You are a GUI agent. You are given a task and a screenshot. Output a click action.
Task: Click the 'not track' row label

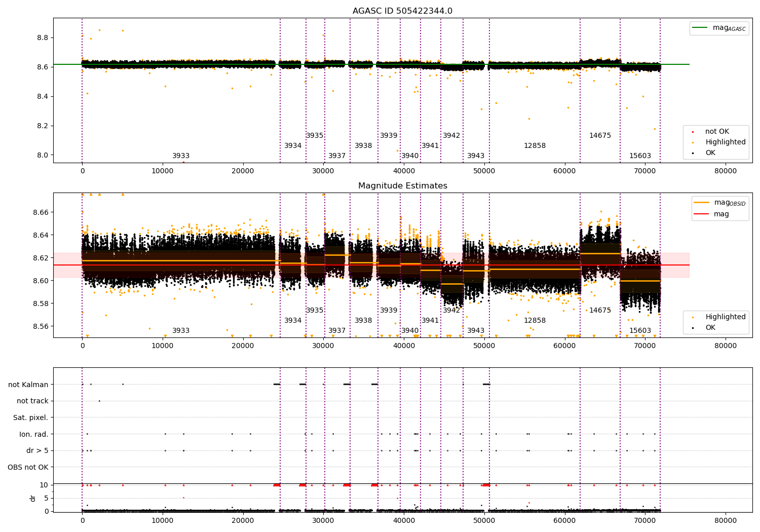[x=32, y=401]
